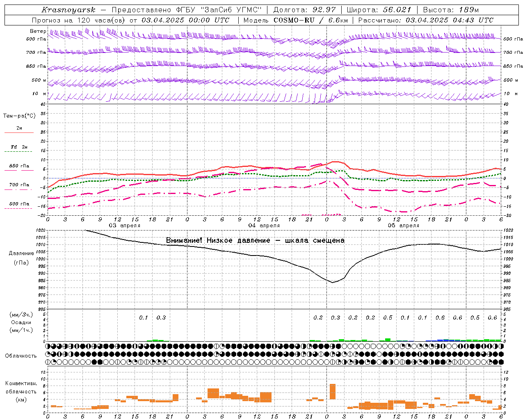This screenshot has height=420, width=525.
Task: Click the Krasnoyarsk station title
Action: (68, 10)
